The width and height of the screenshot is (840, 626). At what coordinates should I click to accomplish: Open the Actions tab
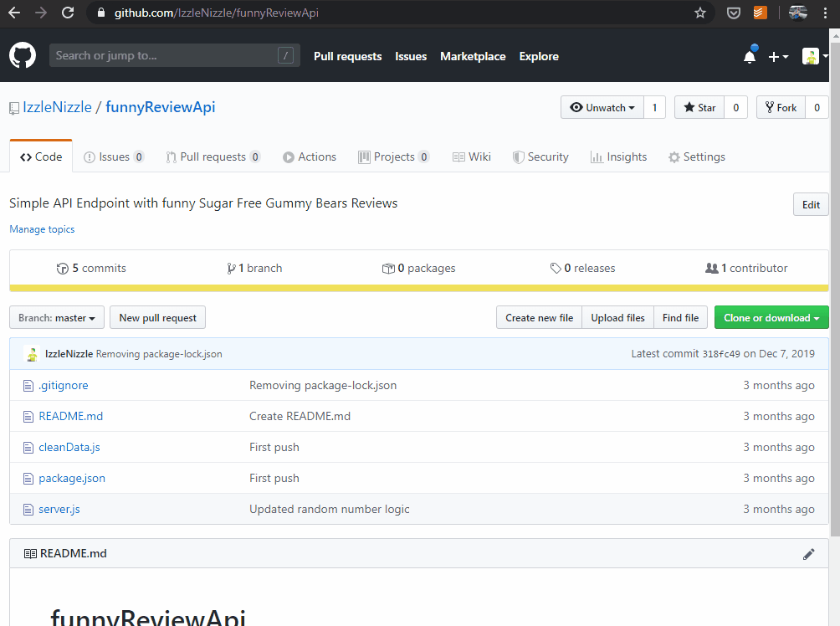click(x=310, y=156)
